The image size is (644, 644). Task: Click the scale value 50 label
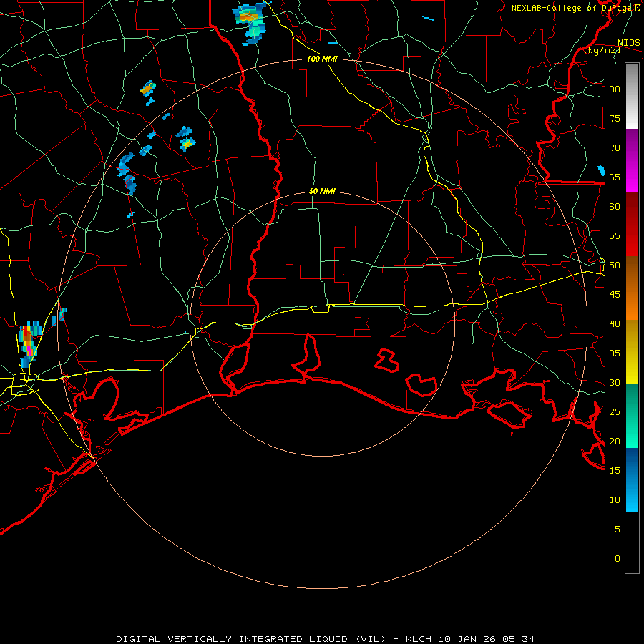615,265
